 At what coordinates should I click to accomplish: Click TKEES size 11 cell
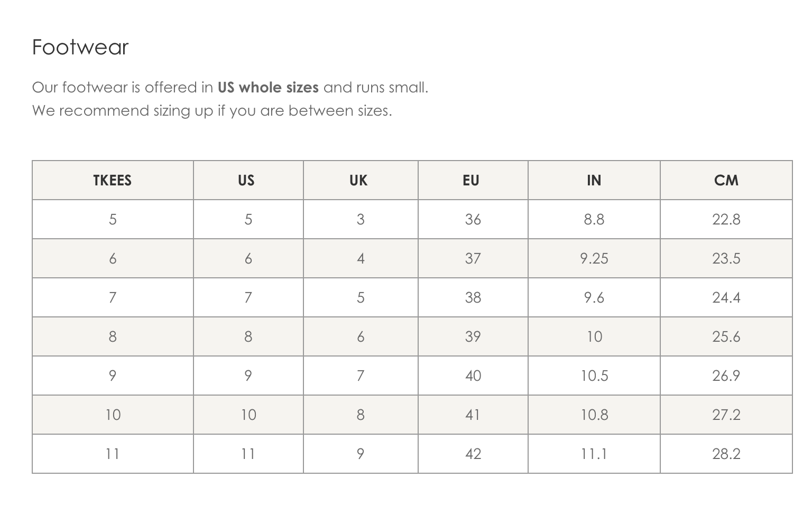(x=113, y=454)
